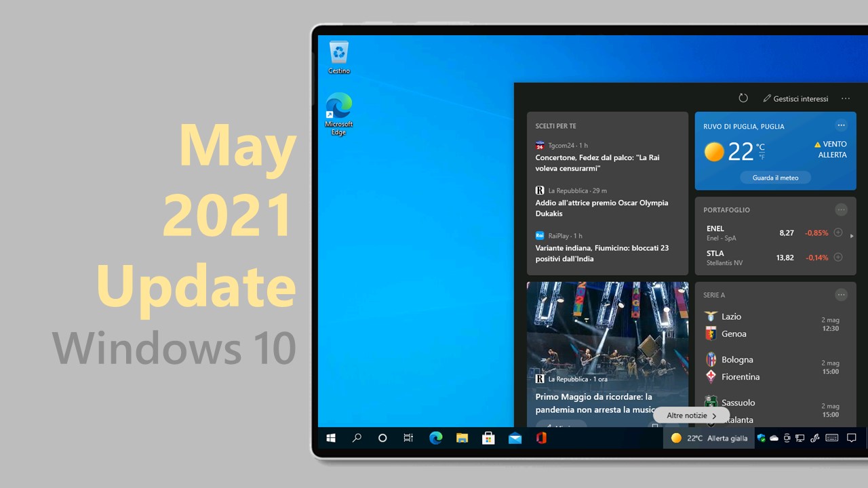
Task: Click Guarda il meteo button
Action: [x=775, y=178]
